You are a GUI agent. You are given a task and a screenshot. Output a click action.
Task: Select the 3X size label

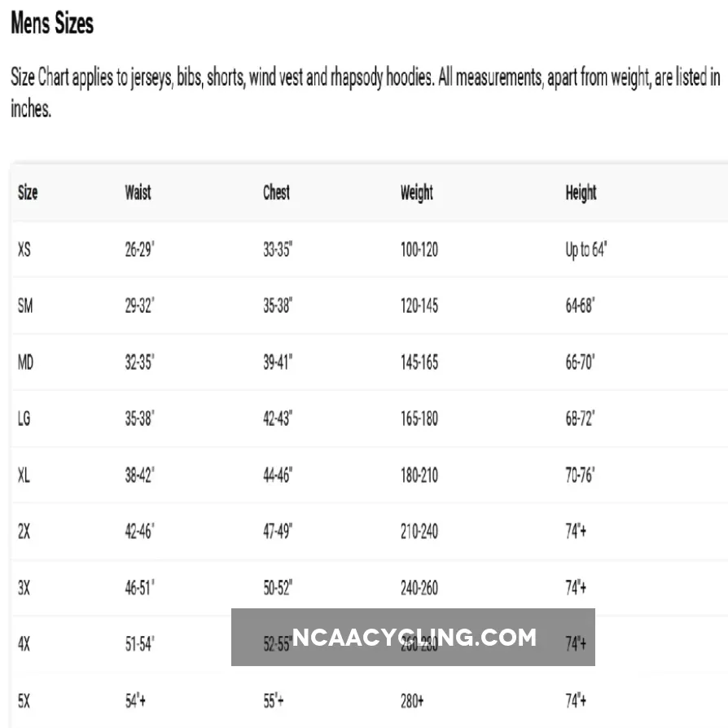[x=24, y=587]
